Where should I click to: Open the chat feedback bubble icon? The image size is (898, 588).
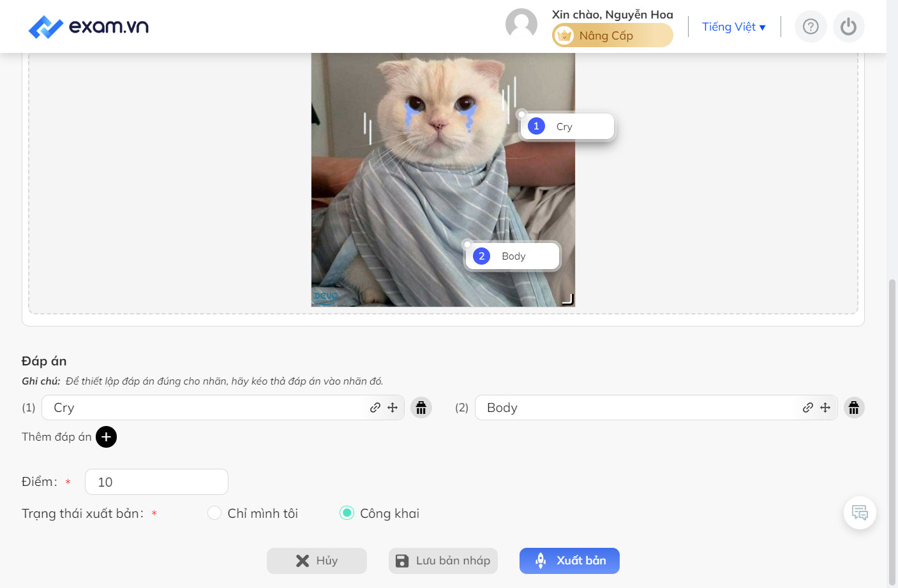point(860,513)
